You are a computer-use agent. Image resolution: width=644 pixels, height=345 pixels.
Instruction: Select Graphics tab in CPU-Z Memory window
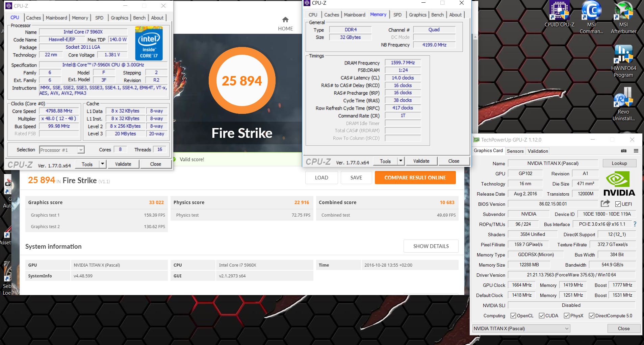click(418, 15)
